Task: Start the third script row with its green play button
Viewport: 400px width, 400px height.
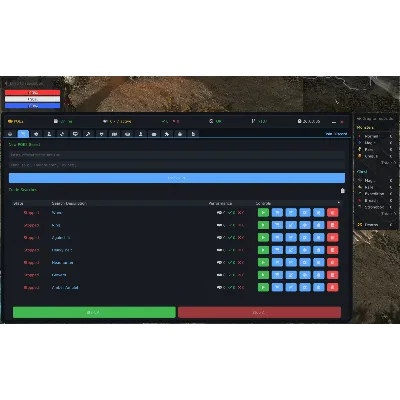Action: click(263, 237)
